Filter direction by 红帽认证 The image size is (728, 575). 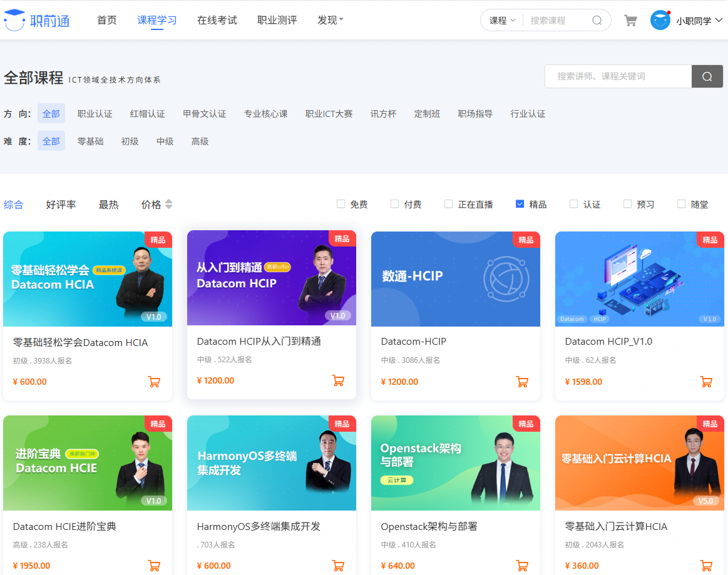pos(148,114)
